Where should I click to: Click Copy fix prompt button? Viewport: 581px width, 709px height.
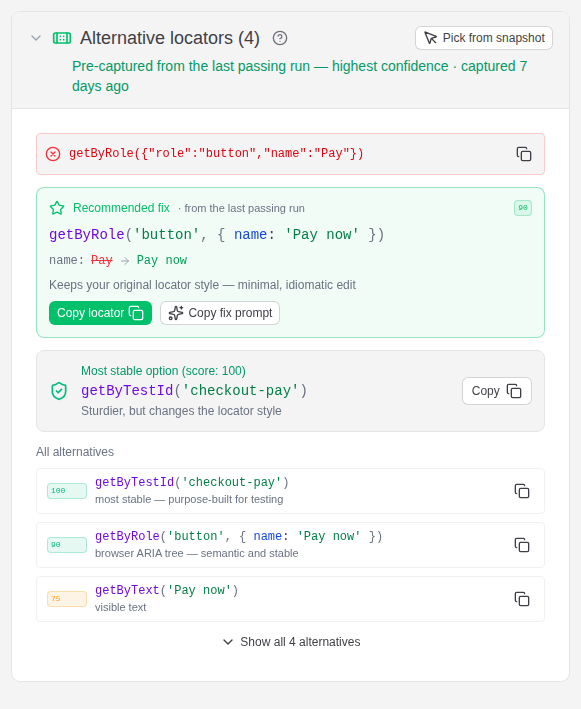[220, 313]
